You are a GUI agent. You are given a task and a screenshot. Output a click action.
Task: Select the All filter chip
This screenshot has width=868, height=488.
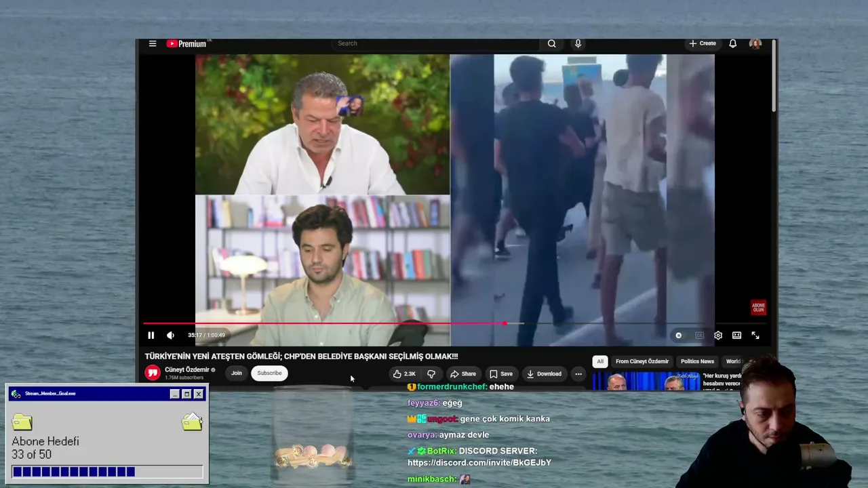click(x=599, y=361)
